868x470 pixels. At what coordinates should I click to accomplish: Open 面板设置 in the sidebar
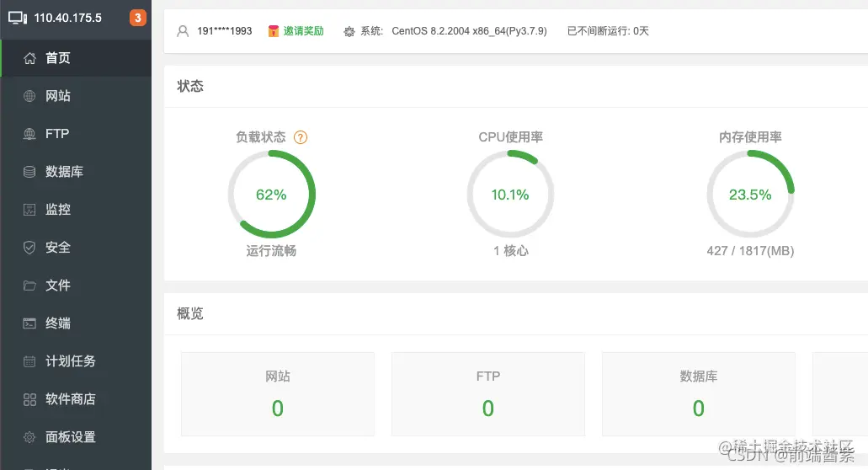pyautogui.click(x=76, y=437)
